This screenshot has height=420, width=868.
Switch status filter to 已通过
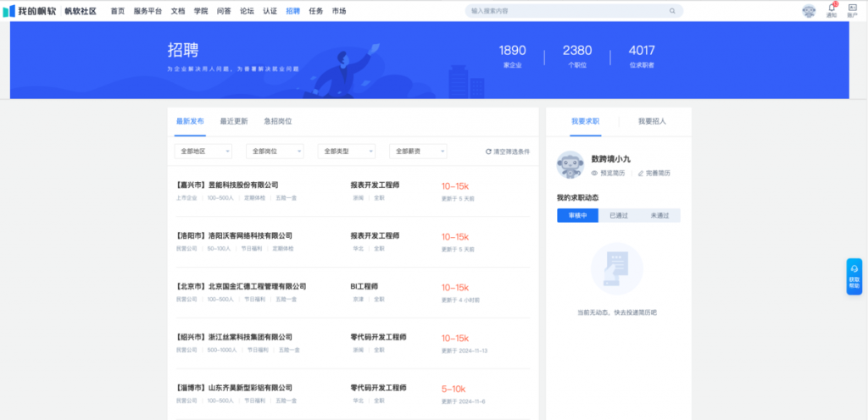(x=619, y=215)
